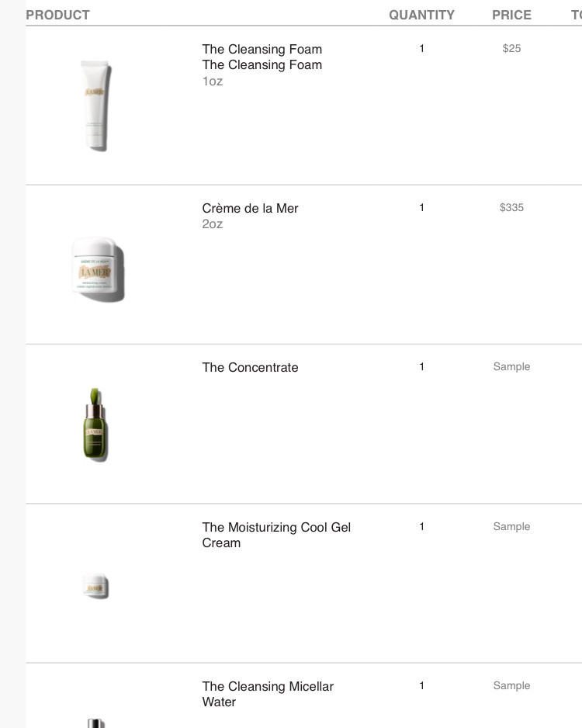Click the PRODUCT column header
582x728 pixels.
(x=57, y=15)
